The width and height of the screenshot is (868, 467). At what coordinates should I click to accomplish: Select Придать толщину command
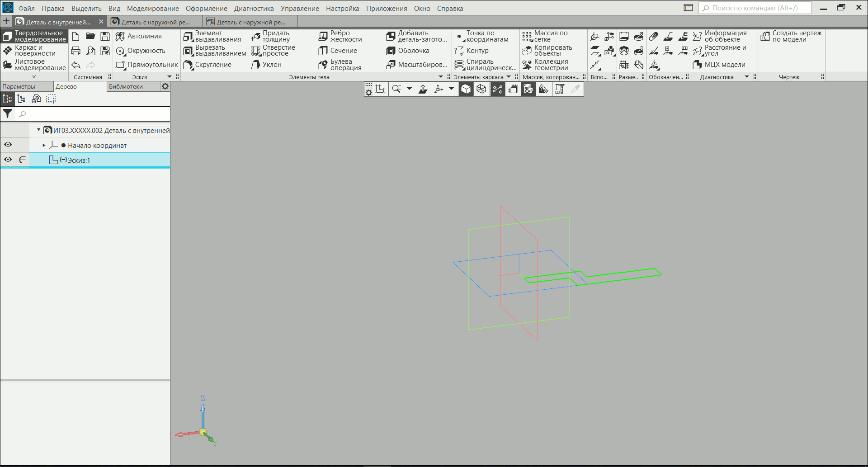(270, 36)
